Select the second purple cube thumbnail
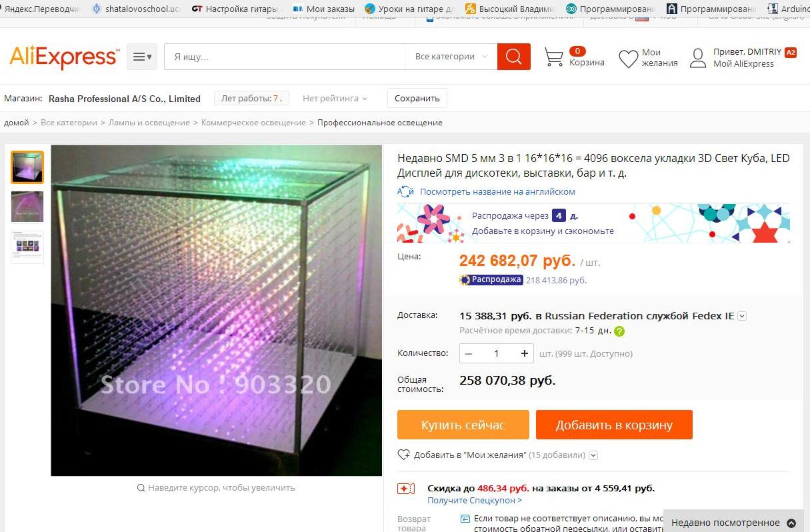This screenshot has height=532, width=810. pyautogui.click(x=27, y=207)
